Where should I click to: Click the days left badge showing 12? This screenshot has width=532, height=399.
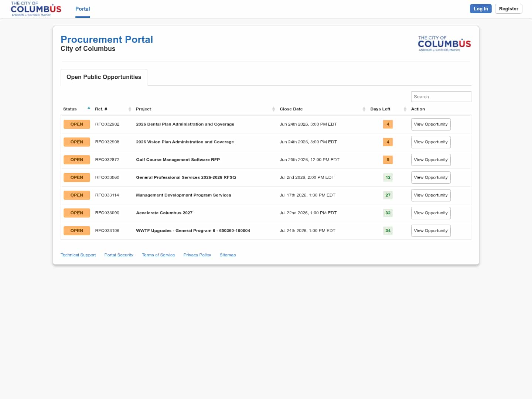(x=388, y=177)
